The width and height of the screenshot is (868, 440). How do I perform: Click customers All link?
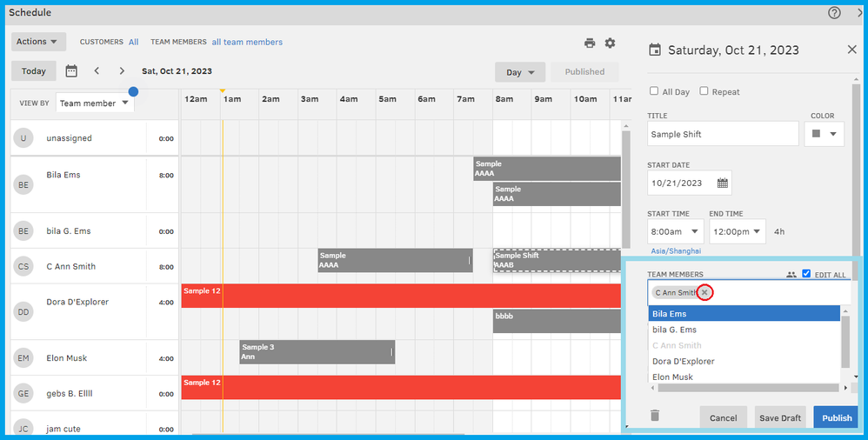tap(133, 42)
